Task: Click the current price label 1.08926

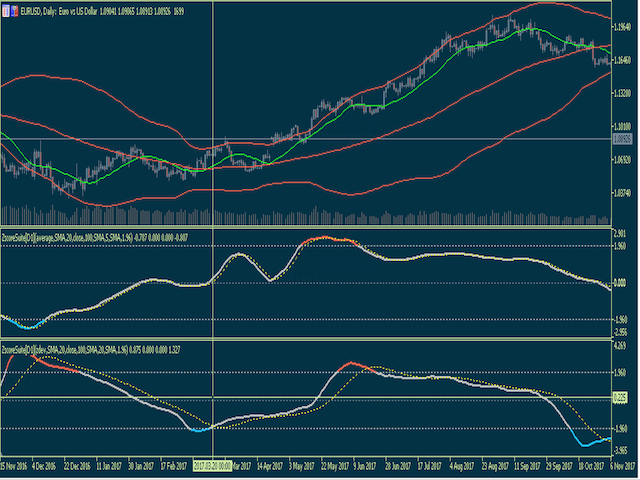Action: point(622,139)
